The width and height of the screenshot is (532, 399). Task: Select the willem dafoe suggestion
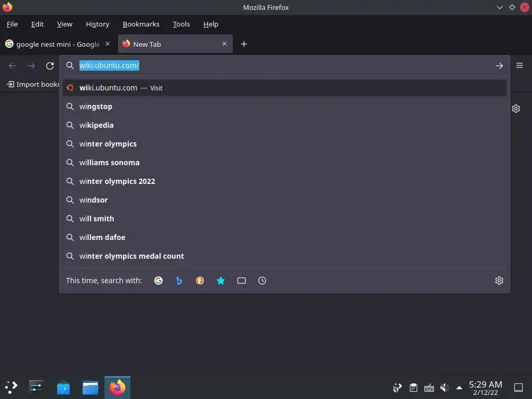284,237
